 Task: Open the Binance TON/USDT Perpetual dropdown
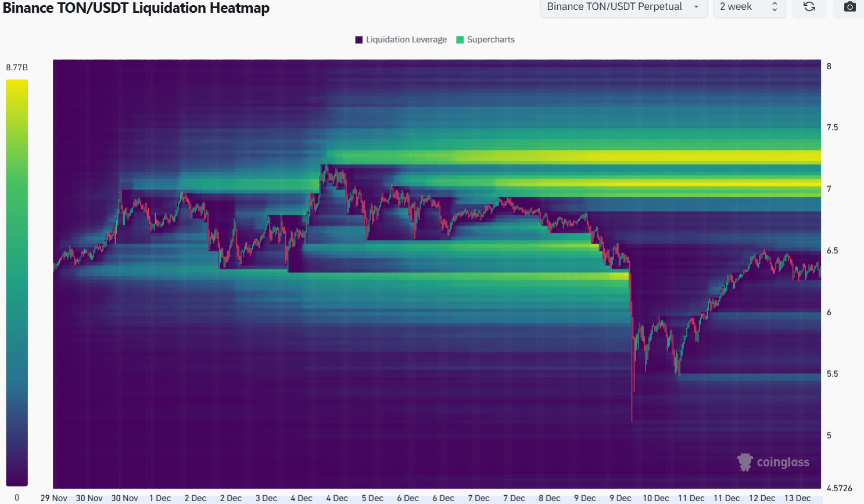[x=623, y=7]
